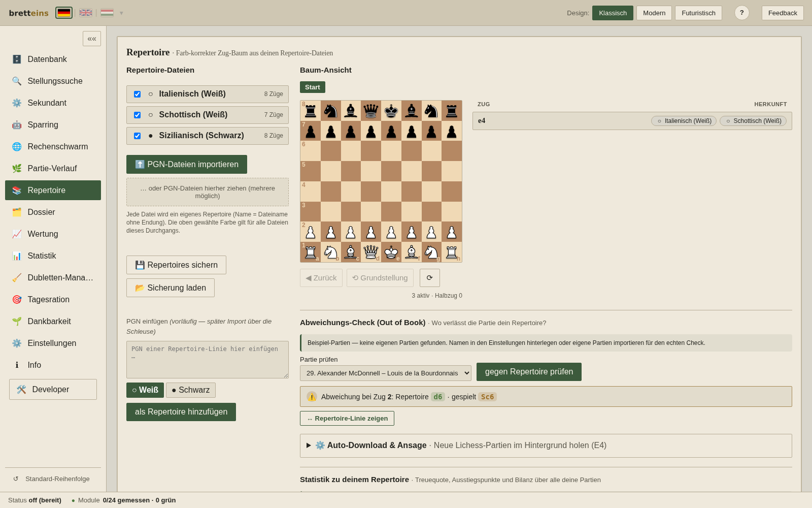Click gegen Repertoire prüfen button
812x508 pixels.
(x=529, y=372)
